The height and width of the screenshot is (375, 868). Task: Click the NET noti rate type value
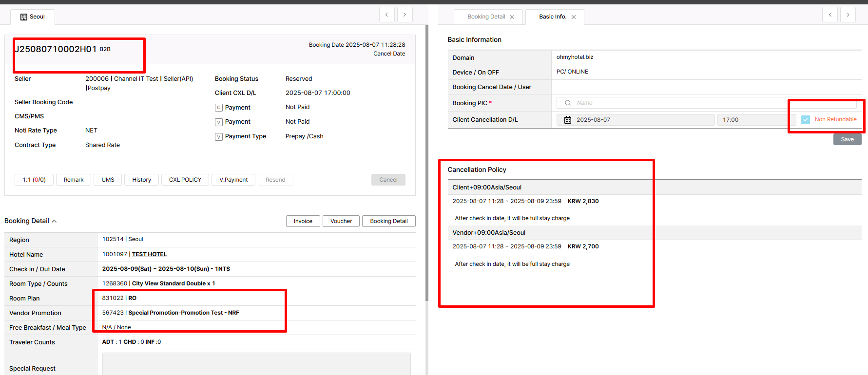pos(91,131)
